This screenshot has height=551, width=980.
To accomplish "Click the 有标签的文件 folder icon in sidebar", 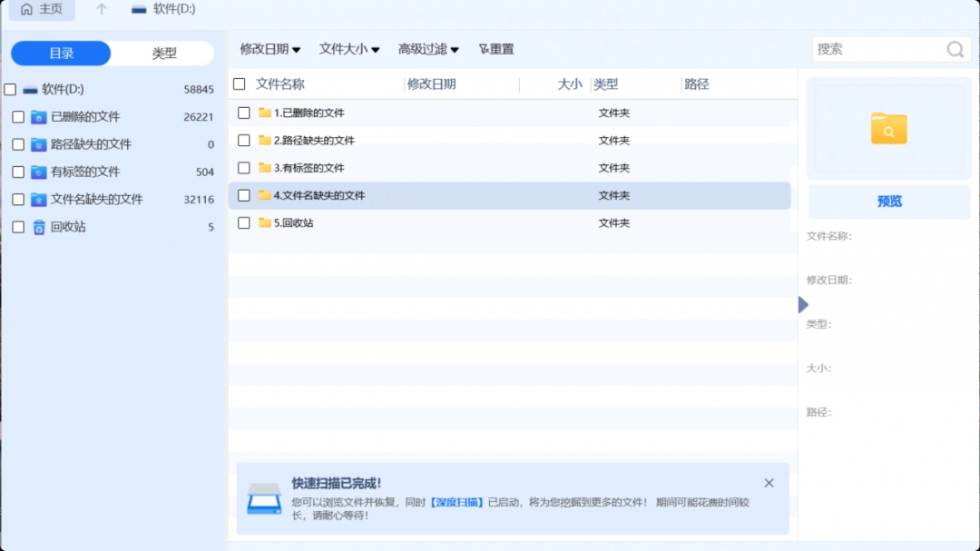I will point(38,172).
